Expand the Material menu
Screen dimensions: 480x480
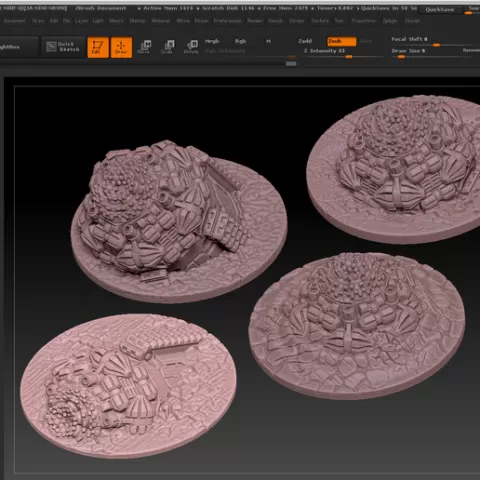coord(160,21)
